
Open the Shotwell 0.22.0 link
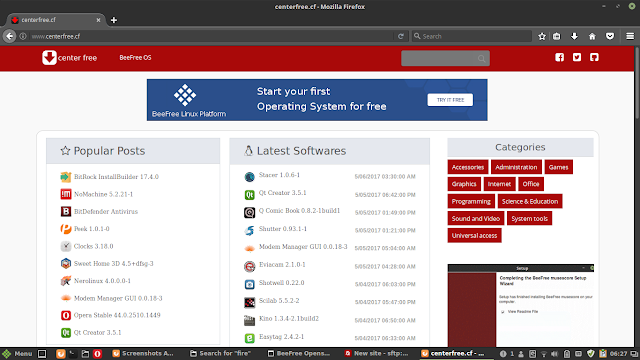(x=281, y=282)
